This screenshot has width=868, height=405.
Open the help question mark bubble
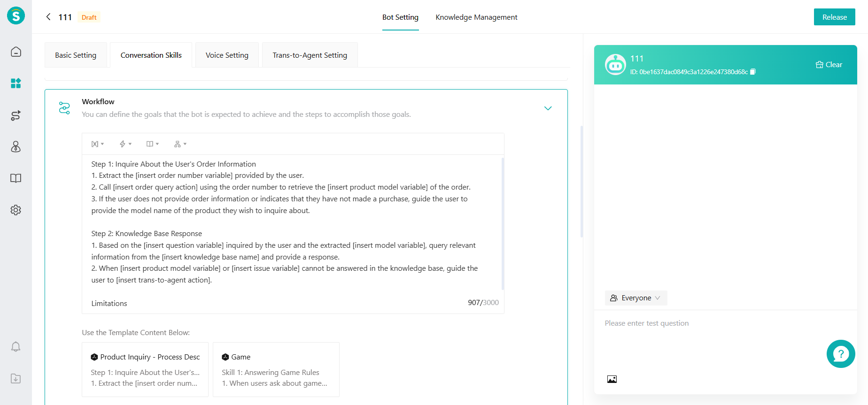point(840,354)
